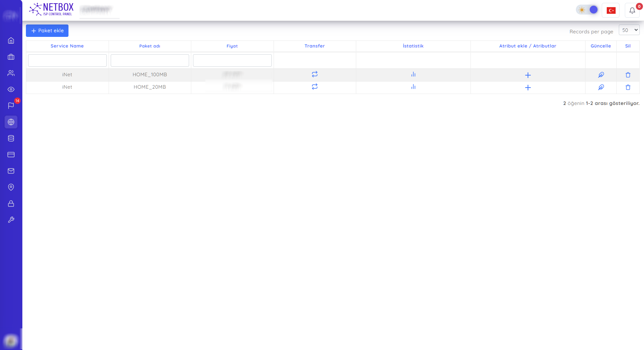Viewport: 644px width, 350px height.
Task: View statistics chart for HOME_20MB
Action: point(413,87)
